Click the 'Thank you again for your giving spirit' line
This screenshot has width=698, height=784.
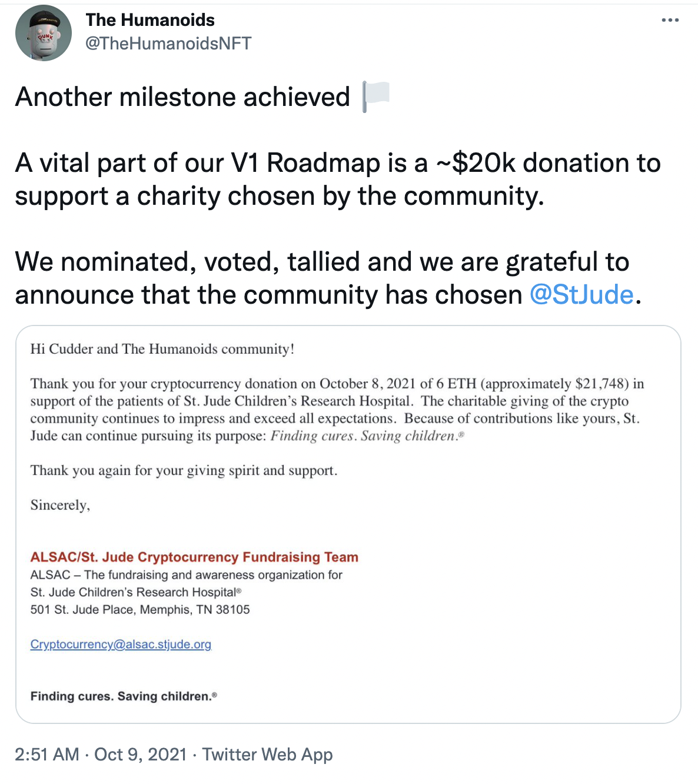tap(184, 471)
